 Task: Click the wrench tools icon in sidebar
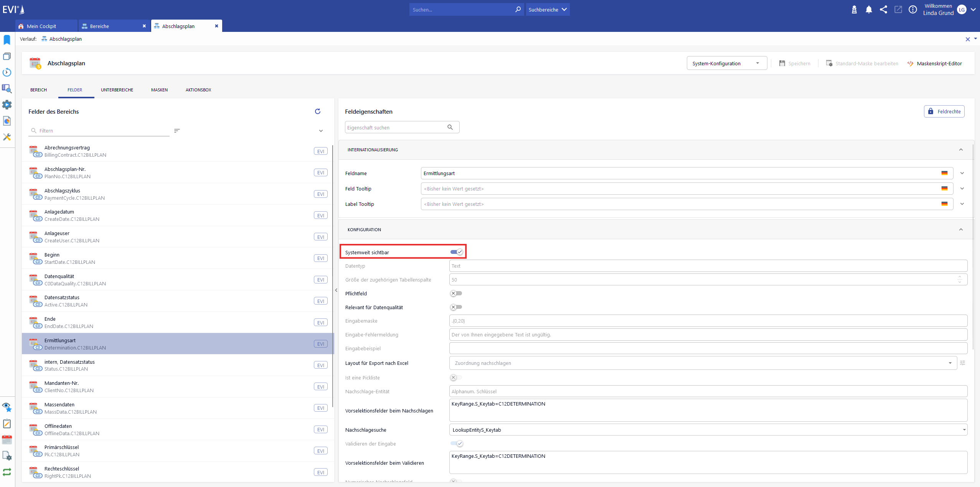tap(7, 137)
